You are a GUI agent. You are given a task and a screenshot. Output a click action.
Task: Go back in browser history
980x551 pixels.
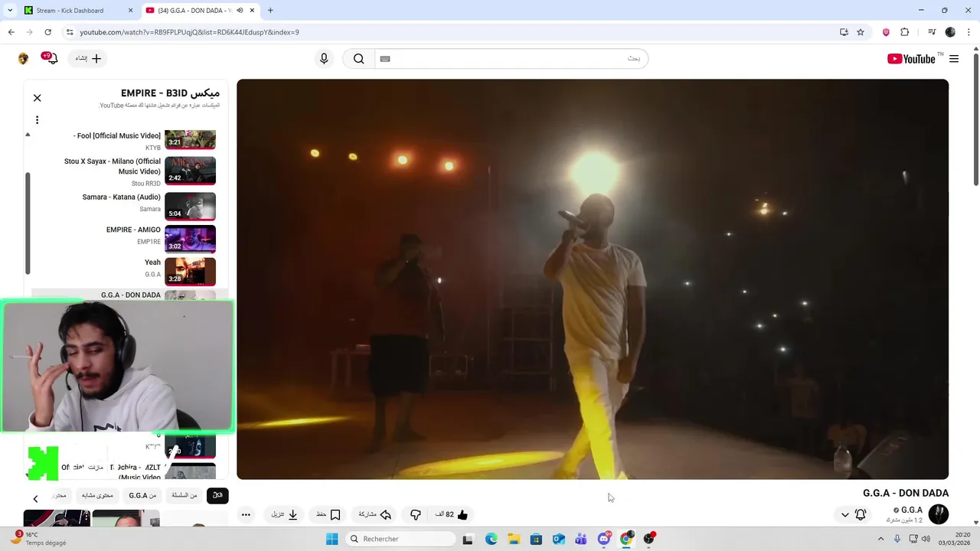(x=11, y=32)
